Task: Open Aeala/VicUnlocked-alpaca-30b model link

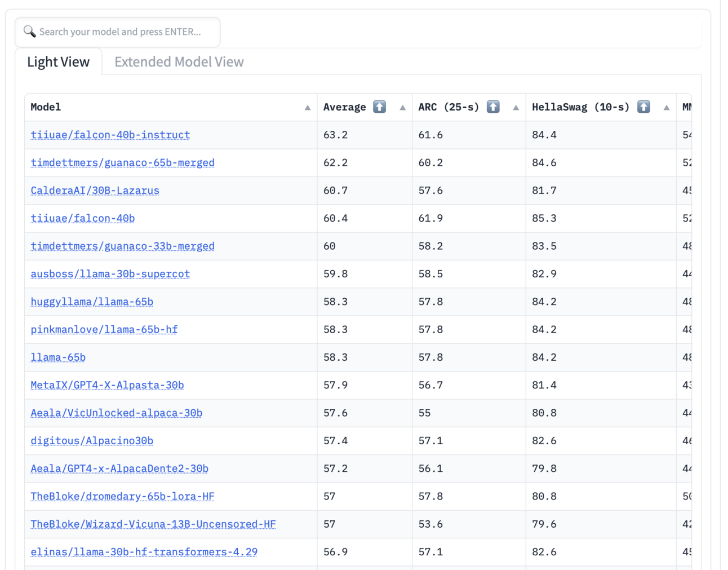Action: click(x=117, y=413)
